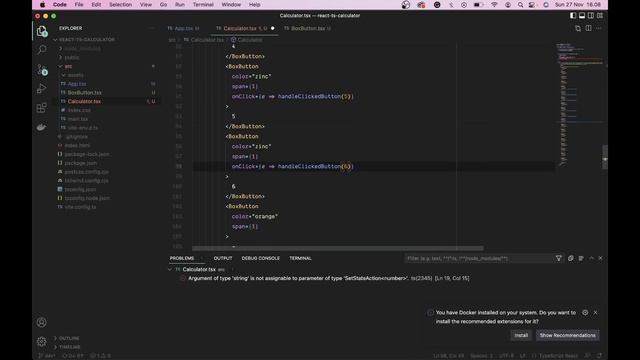
Task: Open the Search view in activity bar
Action: tap(41, 50)
